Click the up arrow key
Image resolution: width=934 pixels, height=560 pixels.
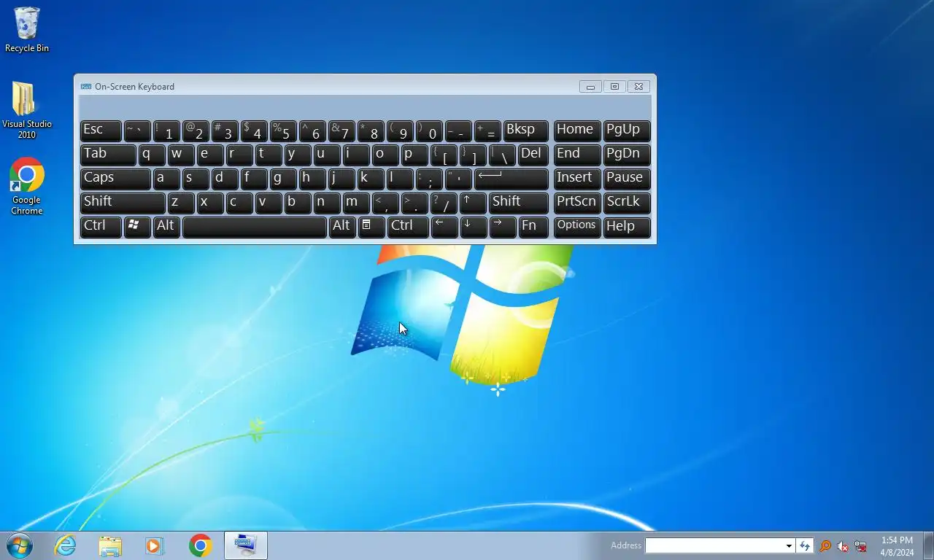tap(474, 202)
